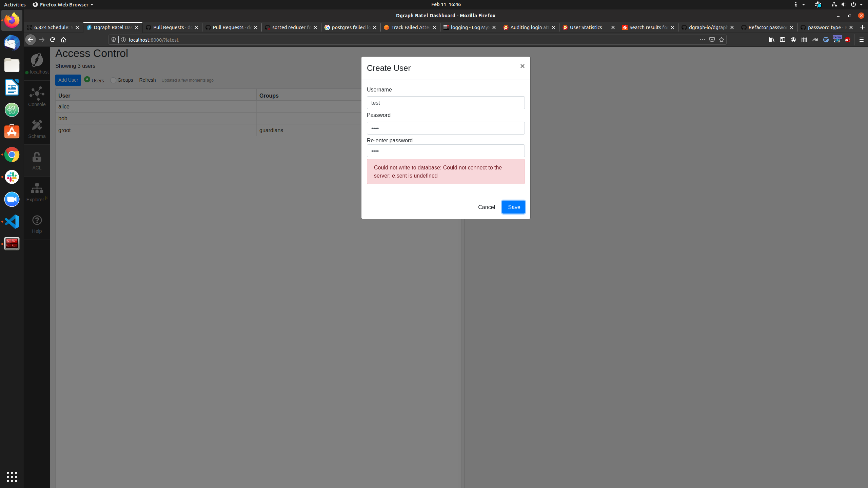Open the Explorer beta panel
The image size is (868, 488).
pyautogui.click(x=37, y=192)
